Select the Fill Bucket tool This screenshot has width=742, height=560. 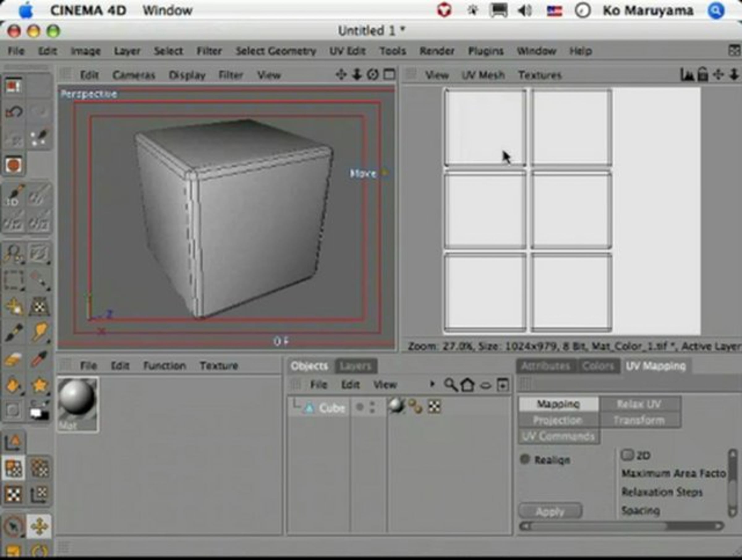14,386
